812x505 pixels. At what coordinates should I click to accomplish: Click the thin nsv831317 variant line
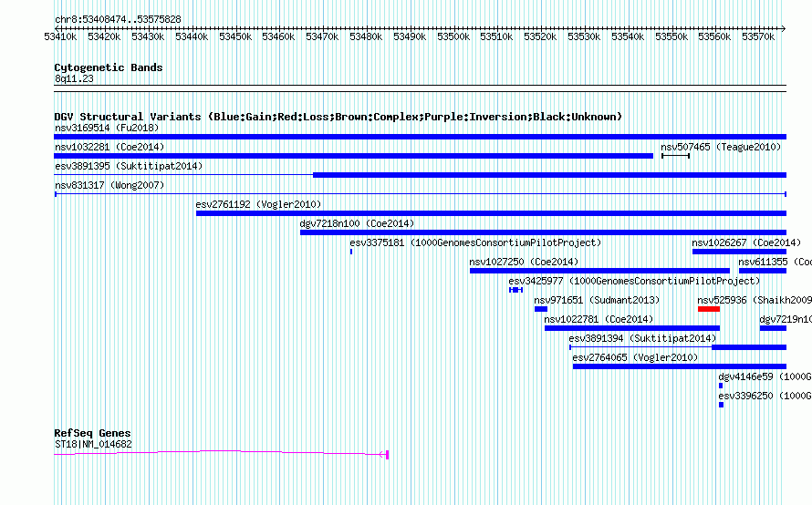[420, 194]
